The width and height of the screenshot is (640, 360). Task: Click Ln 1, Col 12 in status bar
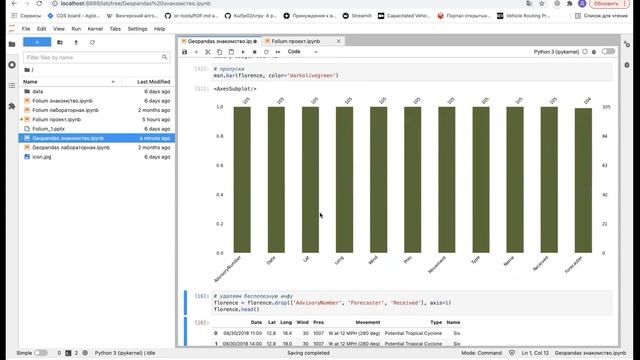point(535,353)
